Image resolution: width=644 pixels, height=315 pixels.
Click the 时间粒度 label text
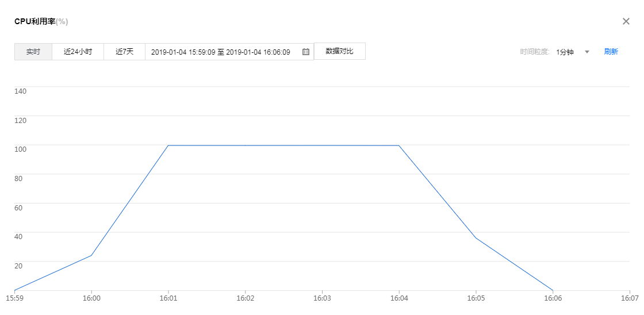[x=535, y=52]
